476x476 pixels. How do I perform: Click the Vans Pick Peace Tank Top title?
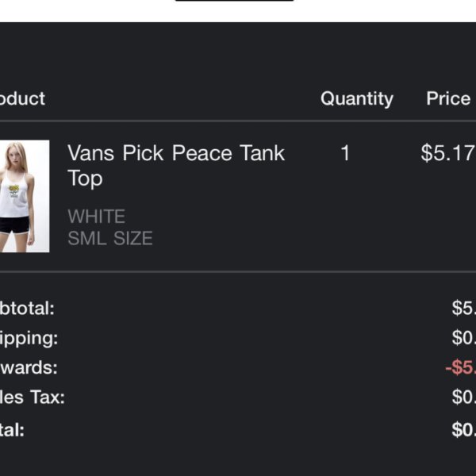coord(176,166)
